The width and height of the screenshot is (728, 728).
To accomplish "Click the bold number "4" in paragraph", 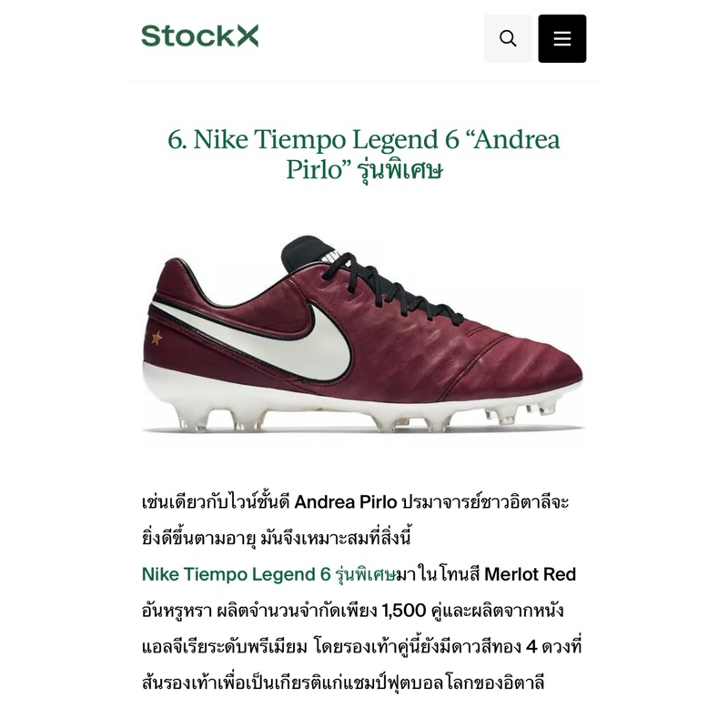I will 531,646.
